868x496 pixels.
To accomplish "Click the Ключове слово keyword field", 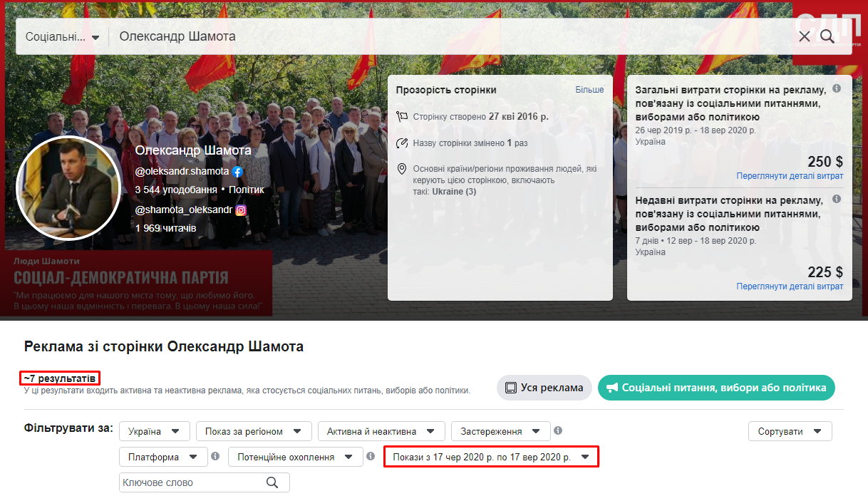I will [x=205, y=482].
